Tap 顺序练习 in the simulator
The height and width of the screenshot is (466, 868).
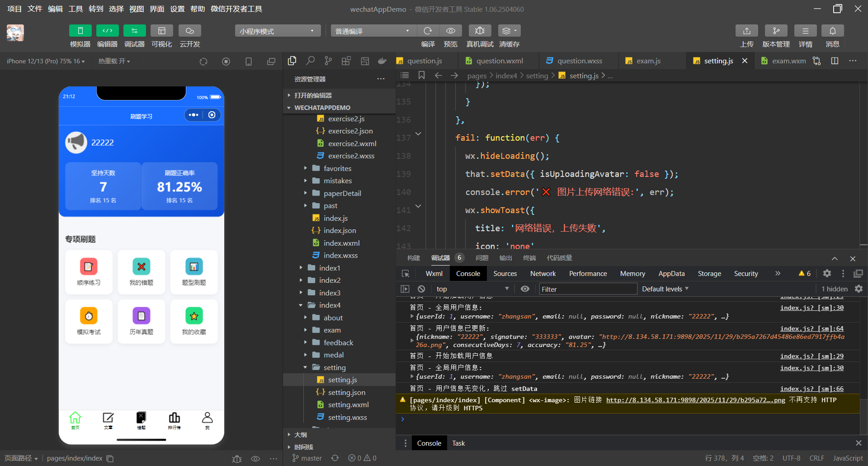pos(89,272)
